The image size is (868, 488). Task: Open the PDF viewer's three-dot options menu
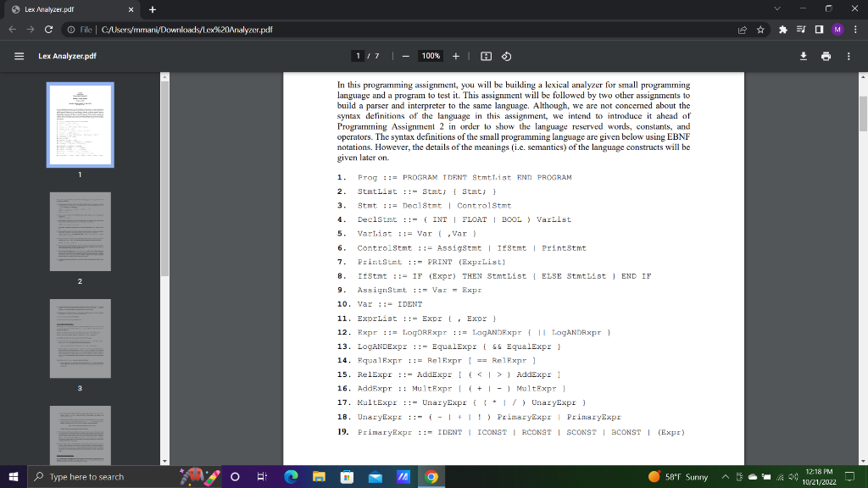(x=849, y=56)
